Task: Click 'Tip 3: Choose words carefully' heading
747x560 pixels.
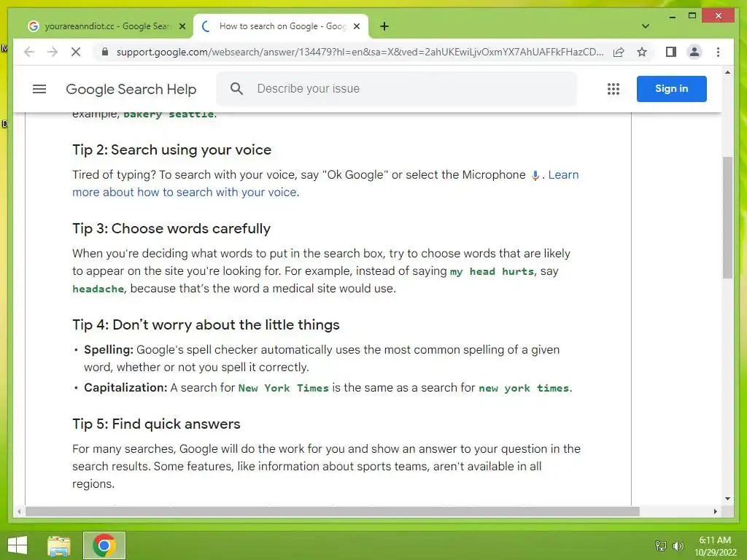Action: (171, 228)
